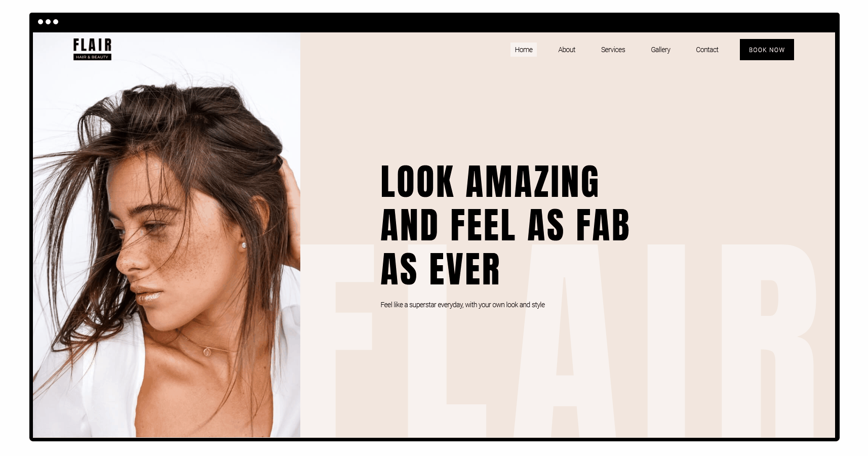
Task: Click the FLAIR logo in the header
Action: tap(92, 49)
